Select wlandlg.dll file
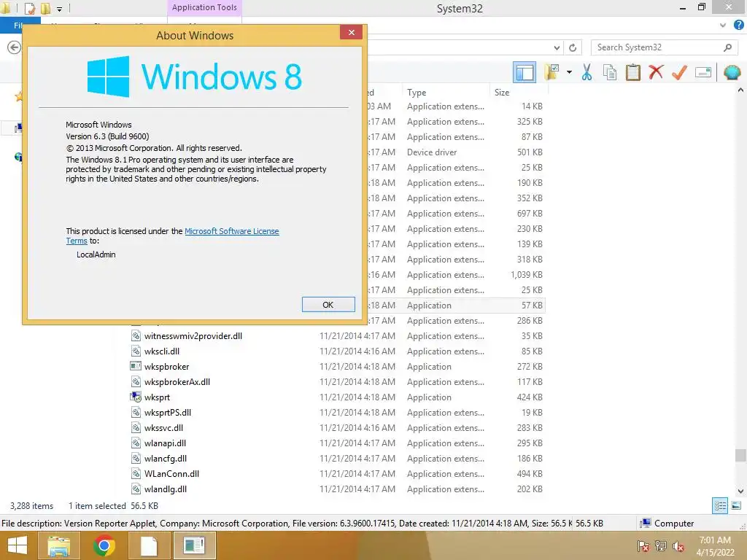Screen dimensions: 747x560 tap(166, 489)
